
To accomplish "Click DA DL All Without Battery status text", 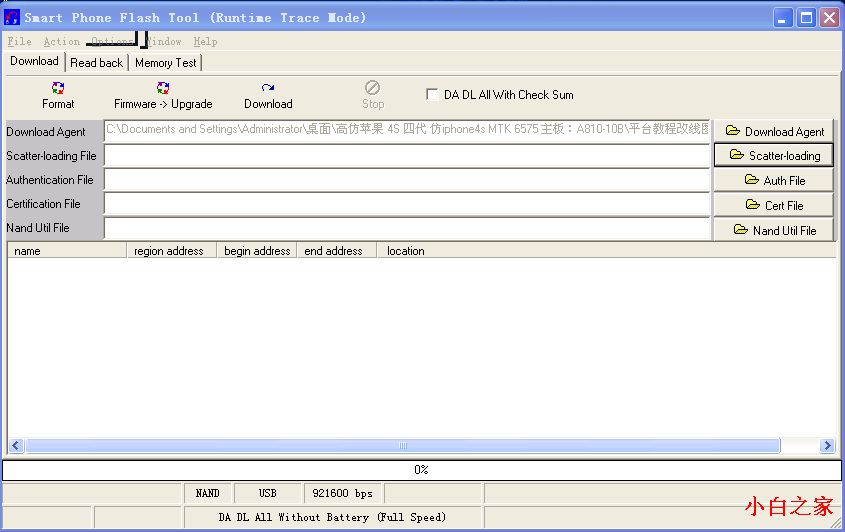I will tap(332, 517).
